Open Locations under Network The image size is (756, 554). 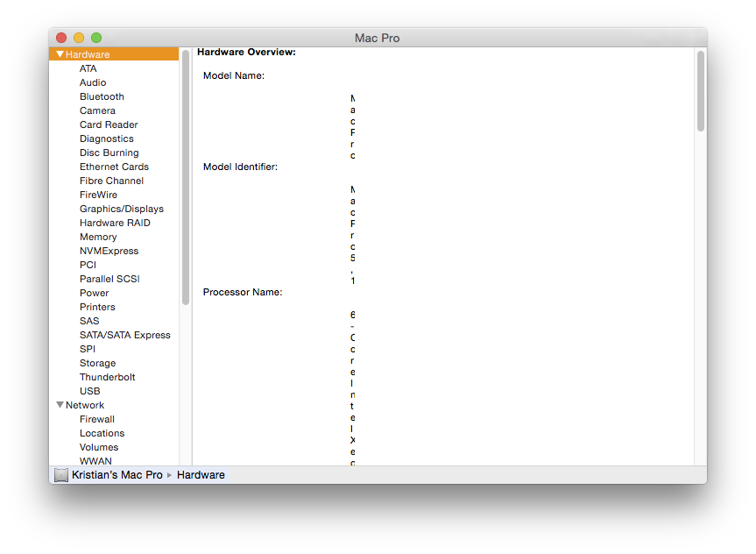tap(102, 433)
